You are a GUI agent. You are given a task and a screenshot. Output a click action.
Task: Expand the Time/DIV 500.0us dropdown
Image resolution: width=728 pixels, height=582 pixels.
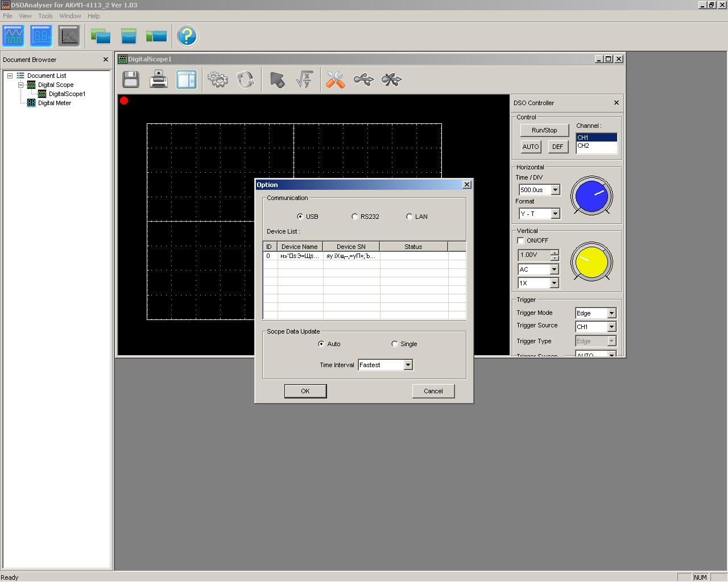555,190
